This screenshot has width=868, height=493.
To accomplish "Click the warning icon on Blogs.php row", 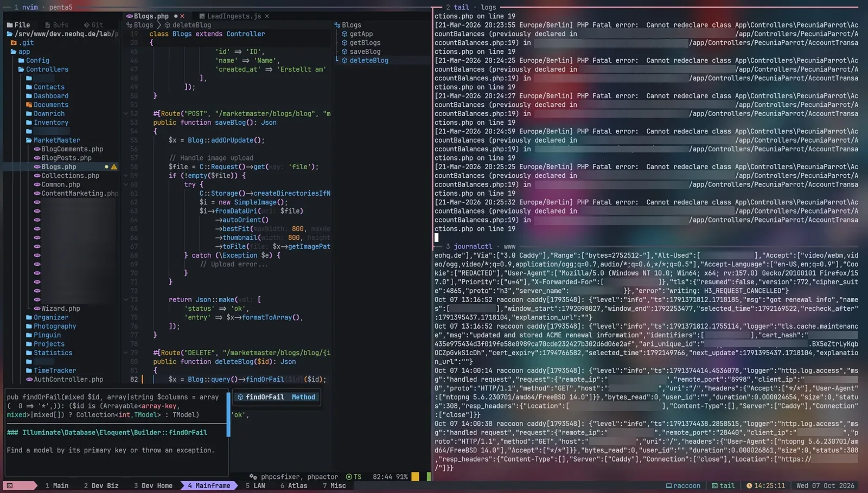I will coord(114,167).
